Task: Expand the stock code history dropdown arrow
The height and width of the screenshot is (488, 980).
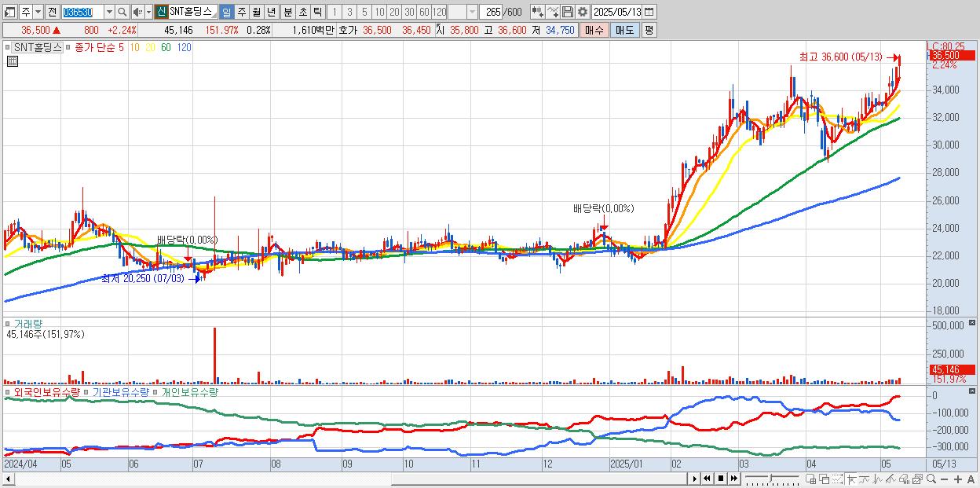Action: tap(109, 12)
